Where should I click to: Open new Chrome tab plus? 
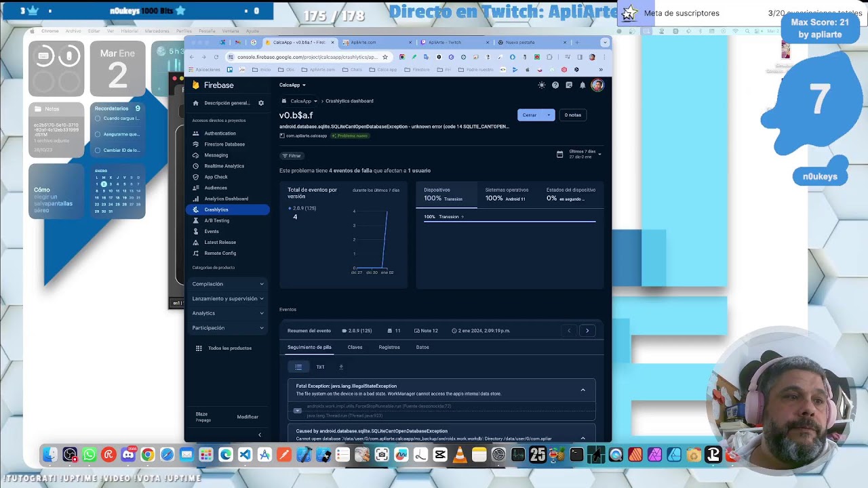coord(577,42)
